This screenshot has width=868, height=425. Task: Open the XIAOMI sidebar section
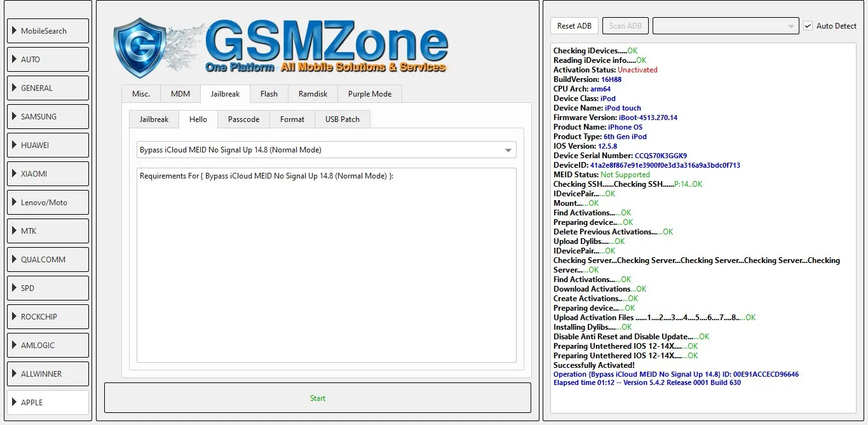pos(48,174)
